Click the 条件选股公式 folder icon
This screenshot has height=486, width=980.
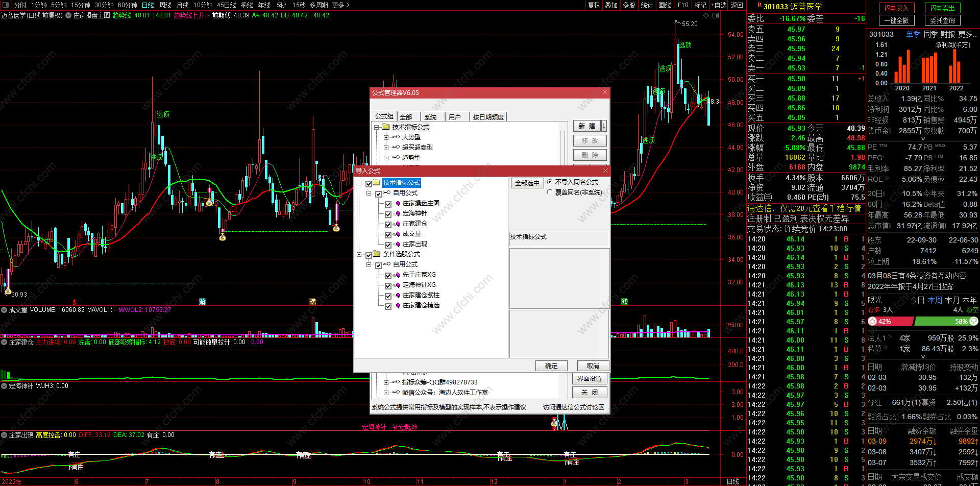[x=377, y=254]
